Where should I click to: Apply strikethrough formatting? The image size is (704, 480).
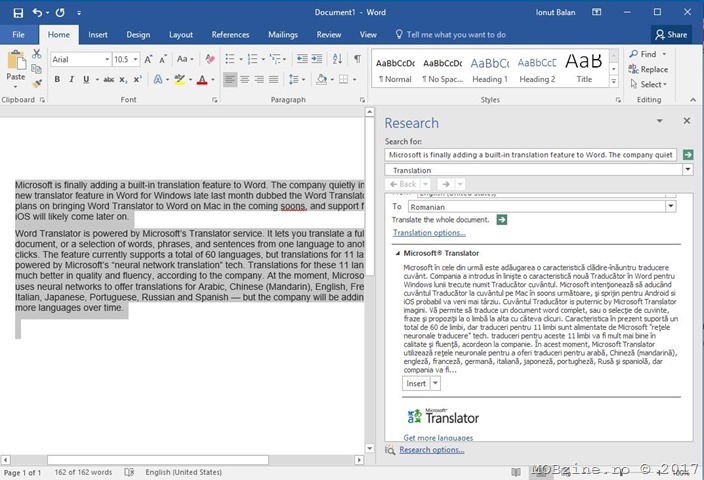pos(109,79)
